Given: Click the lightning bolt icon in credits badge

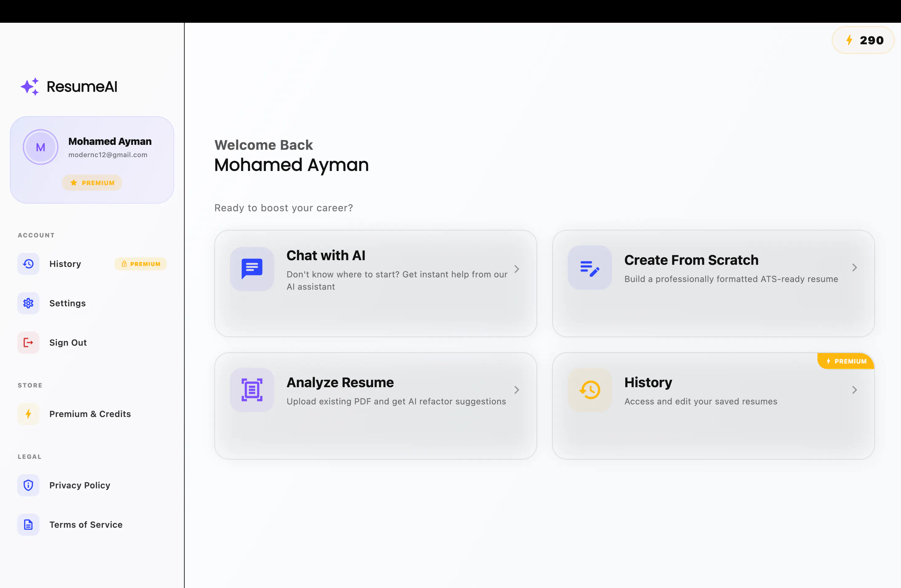Looking at the screenshot, I should point(849,40).
